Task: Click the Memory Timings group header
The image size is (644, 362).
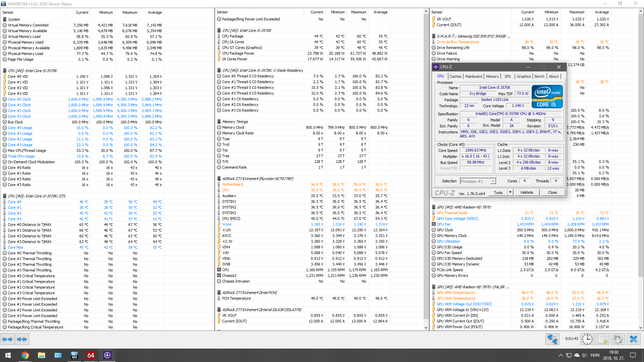Action: (235, 122)
